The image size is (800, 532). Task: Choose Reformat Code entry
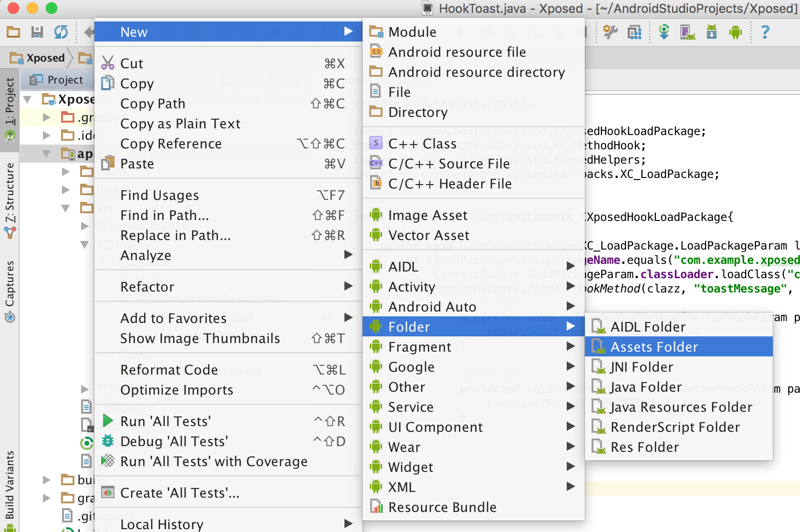228,370
